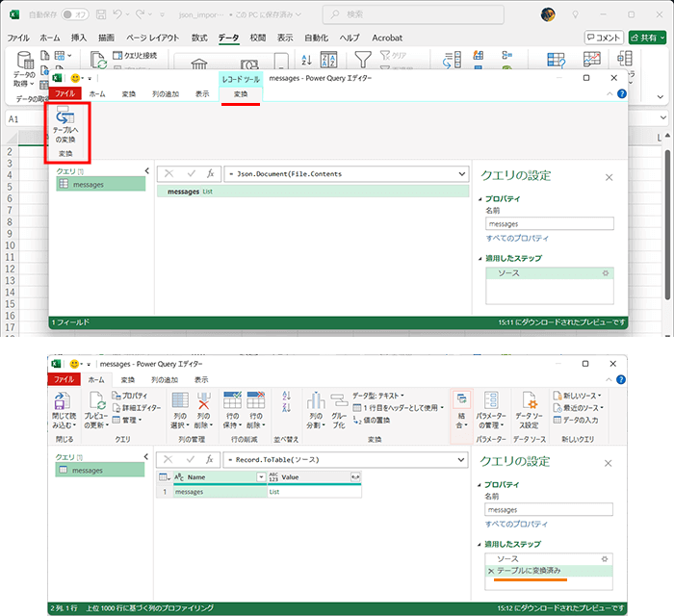Screen dimensions: 674x616
Task: Click the save disk icon in Excel's title bar
Action: click(101, 14)
